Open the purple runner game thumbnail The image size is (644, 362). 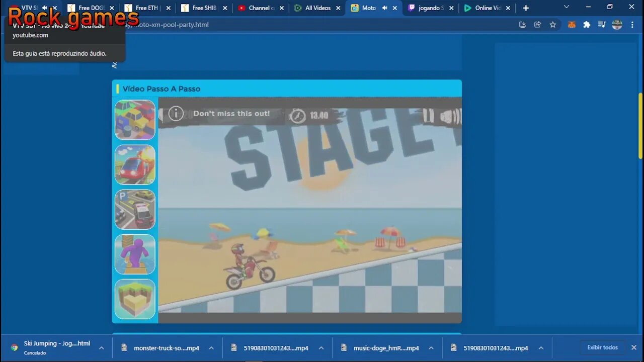click(x=135, y=254)
